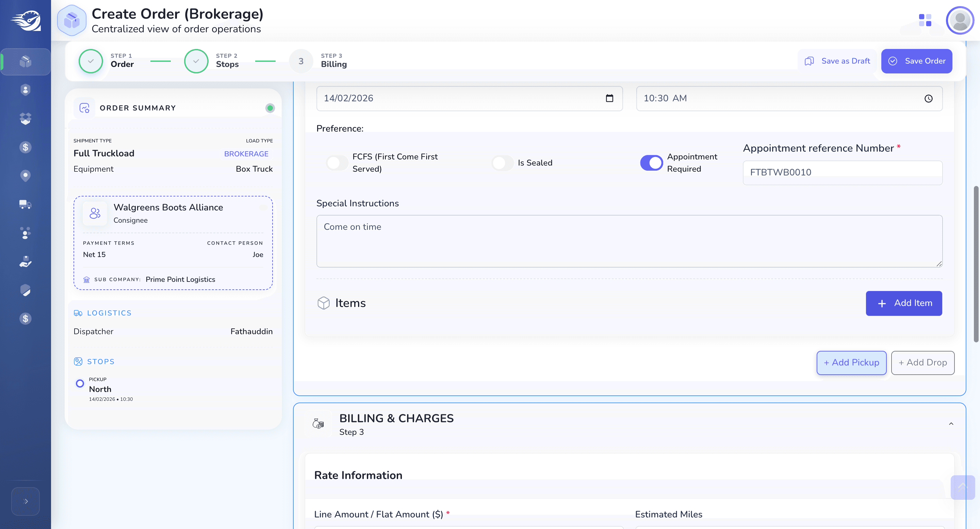Click the BROKERAGE load type text

(246, 154)
